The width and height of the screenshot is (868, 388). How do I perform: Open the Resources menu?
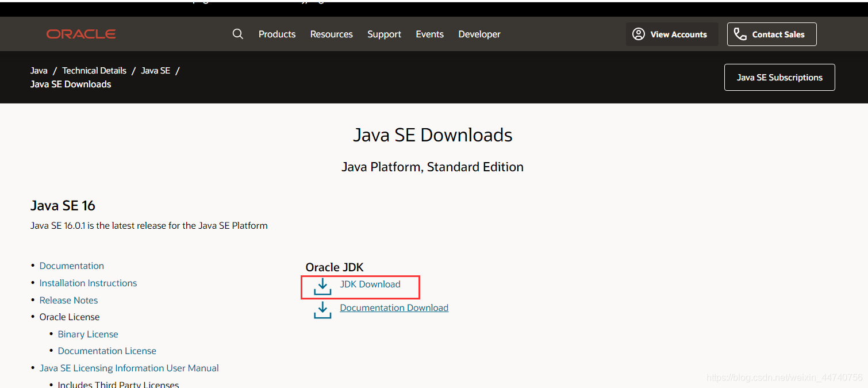tap(332, 34)
